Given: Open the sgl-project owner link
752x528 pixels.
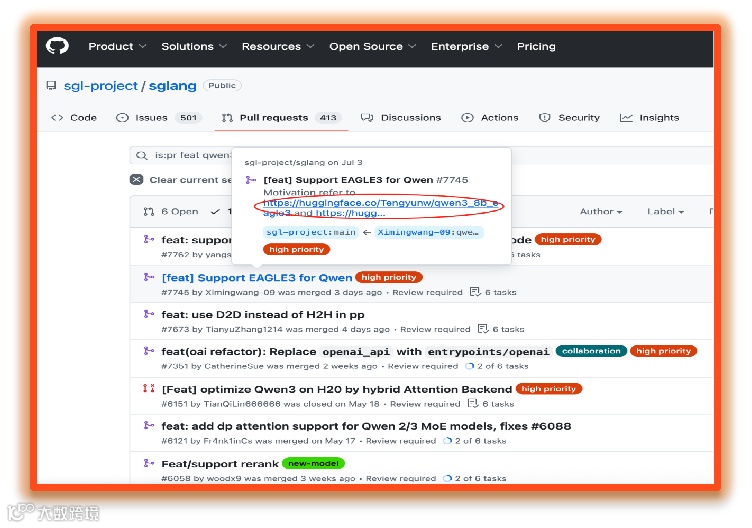Looking at the screenshot, I should coord(101,86).
